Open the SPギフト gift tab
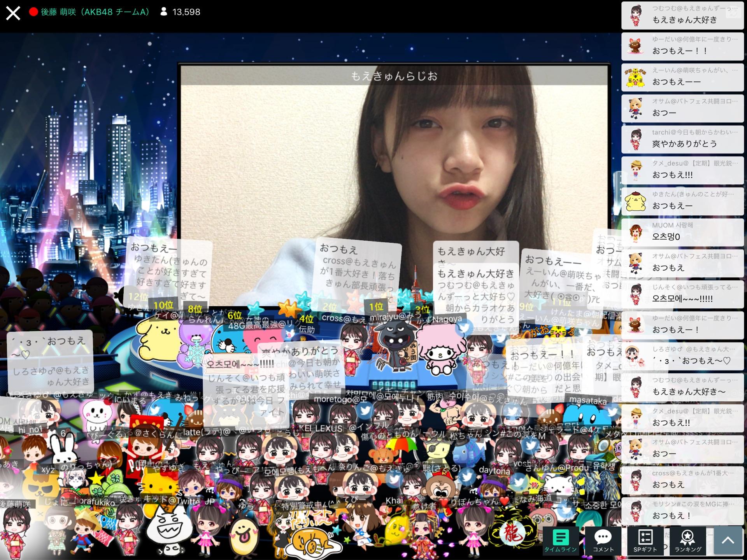Screen dimensions: 747x560 [645, 541]
